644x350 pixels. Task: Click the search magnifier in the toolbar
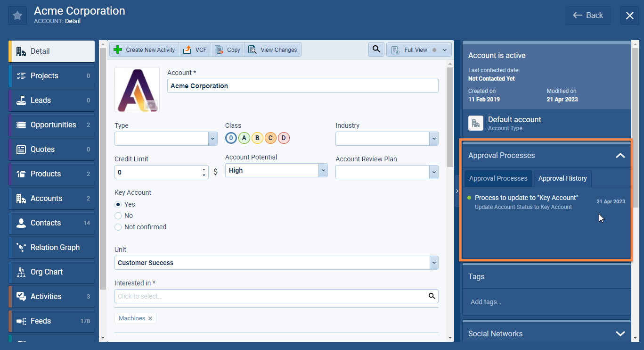(375, 49)
